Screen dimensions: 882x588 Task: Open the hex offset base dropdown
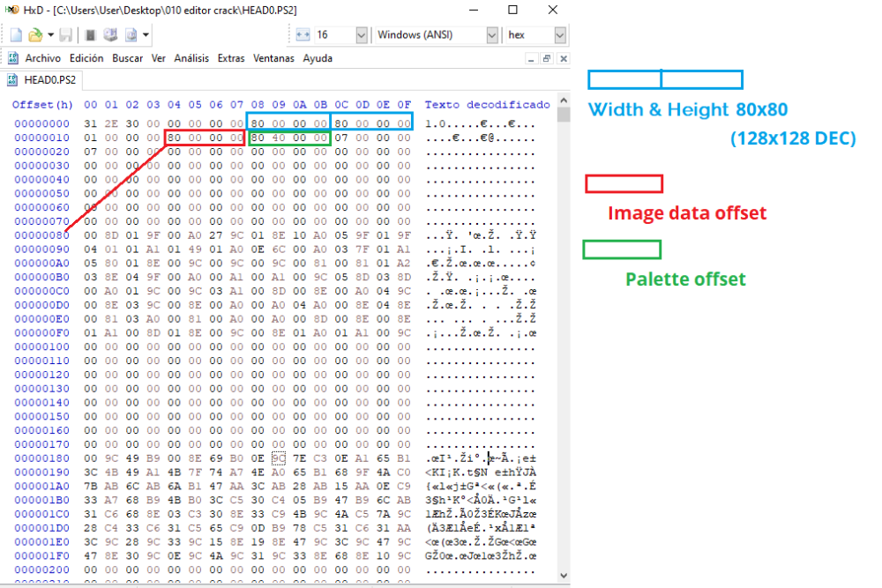[x=560, y=35]
